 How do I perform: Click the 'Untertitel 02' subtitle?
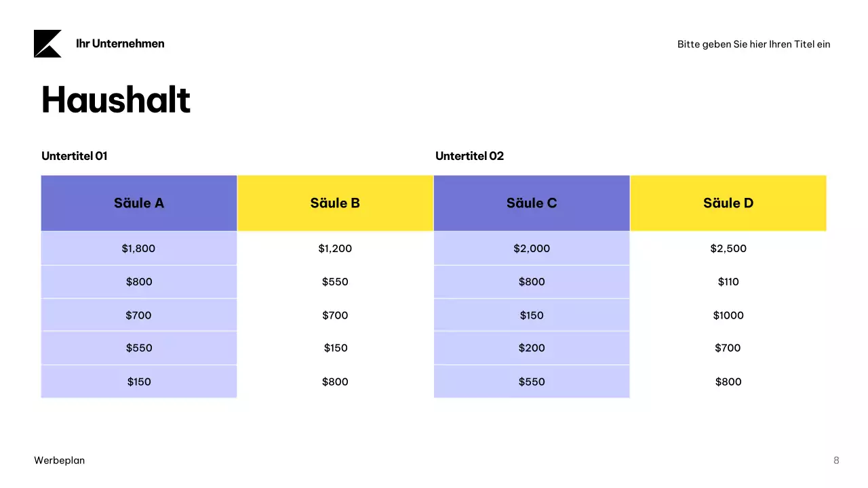point(469,156)
